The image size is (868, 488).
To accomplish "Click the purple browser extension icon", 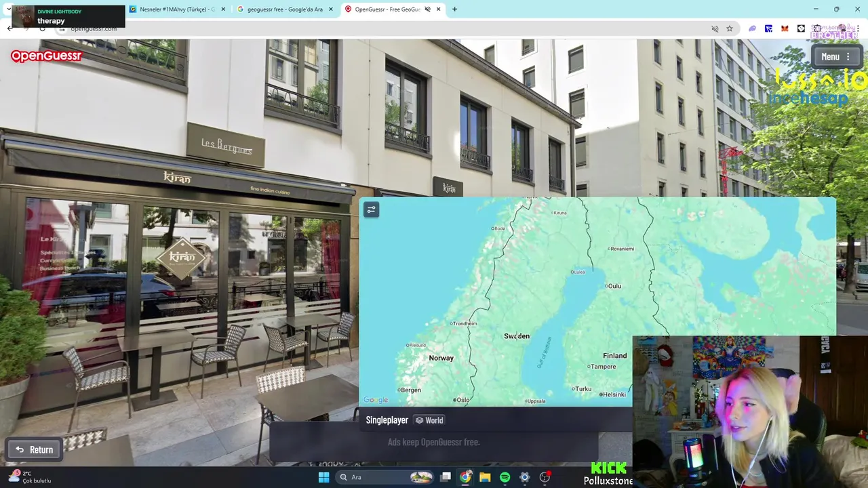I will click(752, 28).
